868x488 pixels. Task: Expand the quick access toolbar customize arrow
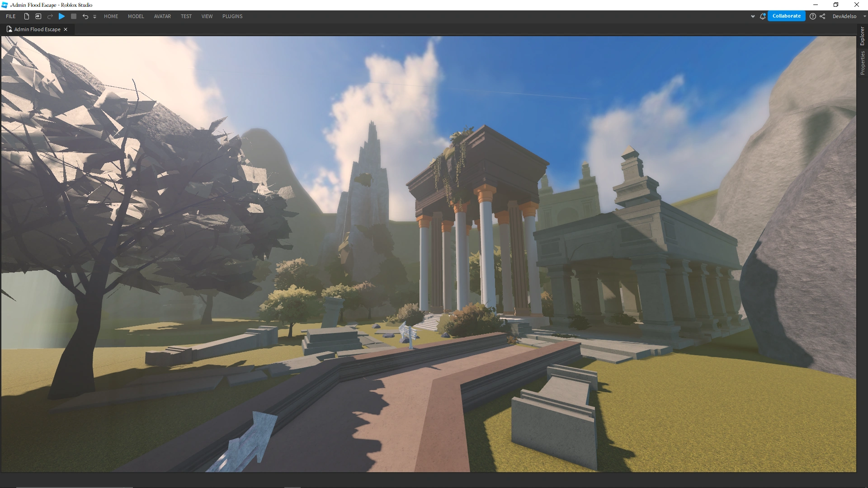(x=94, y=17)
